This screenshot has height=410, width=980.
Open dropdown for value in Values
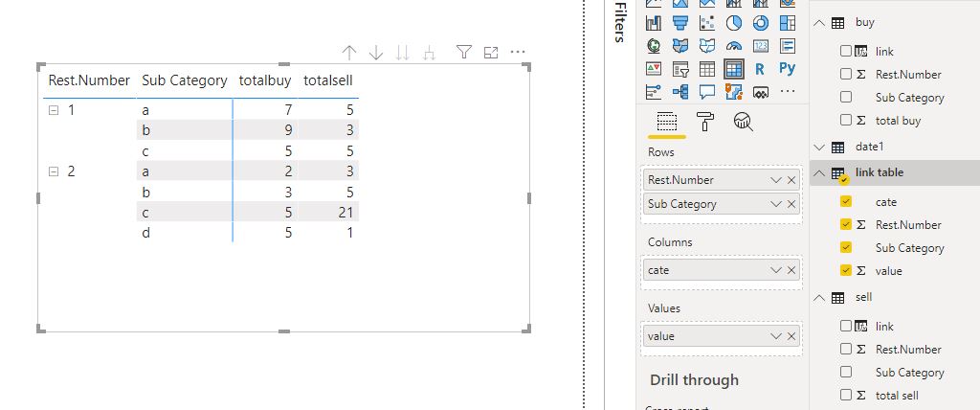point(776,336)
